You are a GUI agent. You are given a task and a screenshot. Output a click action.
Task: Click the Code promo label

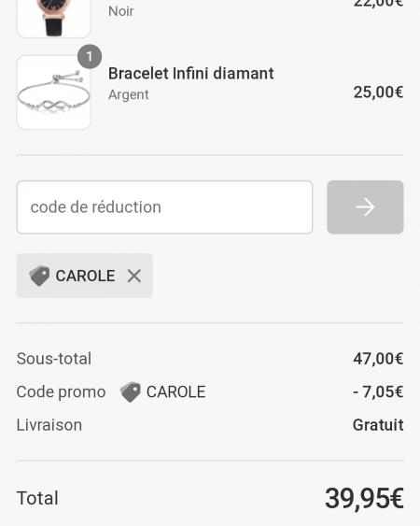(x=61, y=391)
